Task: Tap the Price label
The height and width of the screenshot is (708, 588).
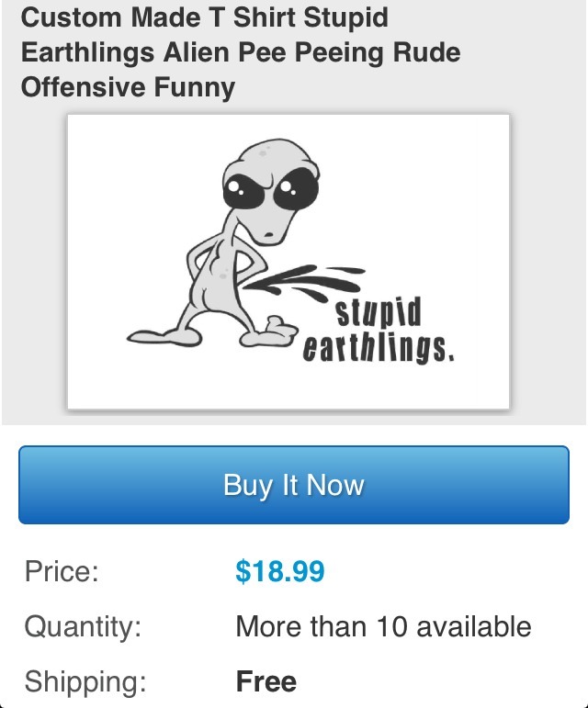Action: (62, 571)
